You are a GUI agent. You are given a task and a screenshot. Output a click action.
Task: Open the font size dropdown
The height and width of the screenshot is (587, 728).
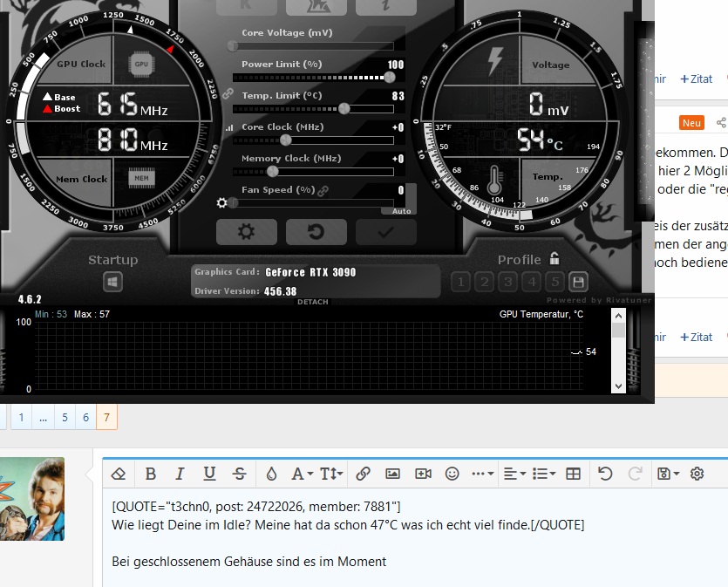pos(331,474)
